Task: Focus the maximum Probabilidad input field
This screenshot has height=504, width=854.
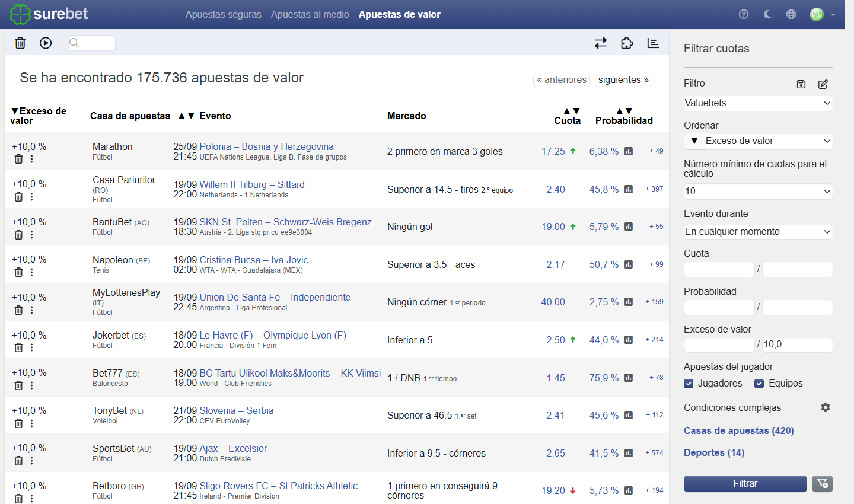Action: pos(798,307)
